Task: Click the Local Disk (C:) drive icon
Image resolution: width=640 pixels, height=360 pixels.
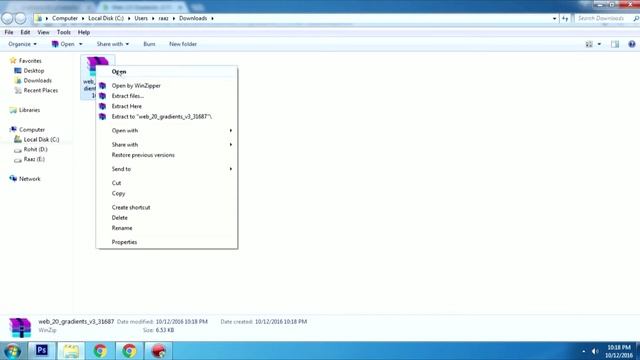Action: 18,139
